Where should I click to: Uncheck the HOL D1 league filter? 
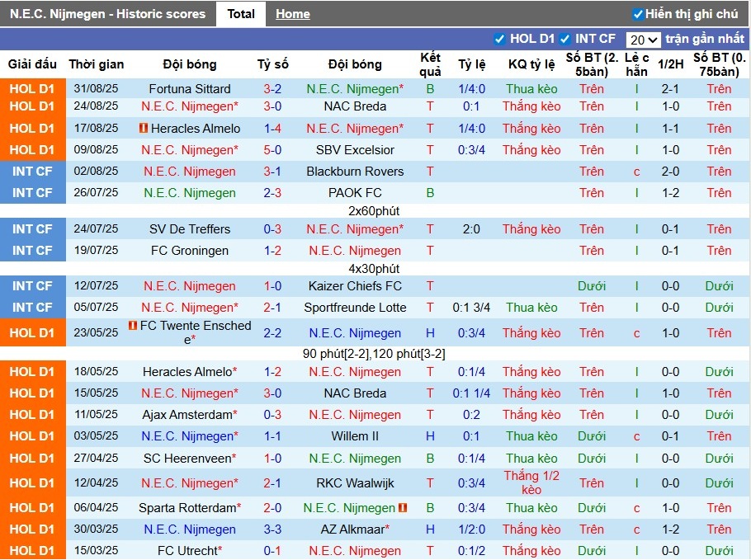click(x=499, y=39)
